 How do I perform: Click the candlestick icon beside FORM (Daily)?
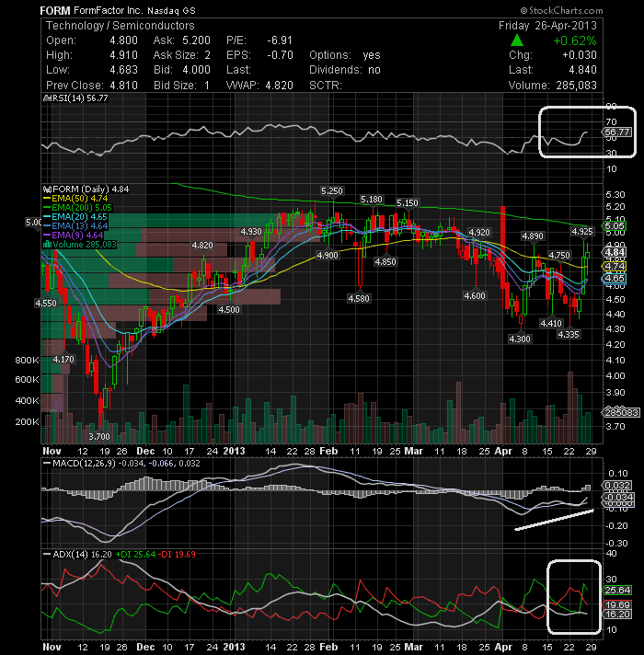pyautogui.click(x=47, y=190)
